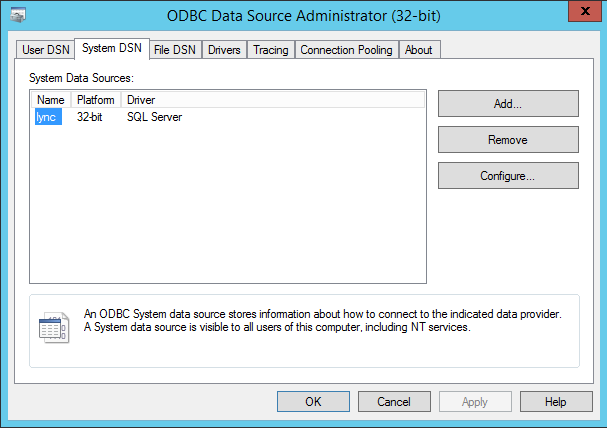Click the ODBC title bar app icon
Viewport: 607px width, 428px height.
coord(19,14)
